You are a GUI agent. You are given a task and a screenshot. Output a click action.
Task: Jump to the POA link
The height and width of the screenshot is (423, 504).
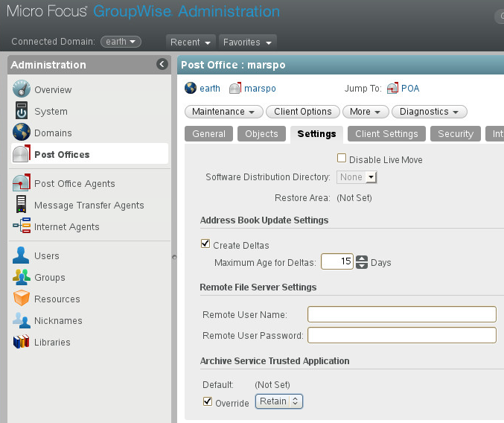[x=410, y=88]
